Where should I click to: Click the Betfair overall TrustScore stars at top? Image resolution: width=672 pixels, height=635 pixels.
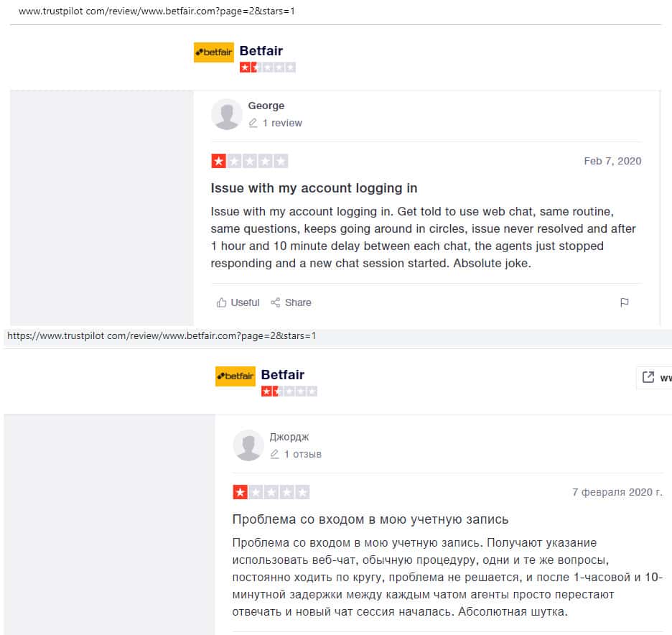267,68
